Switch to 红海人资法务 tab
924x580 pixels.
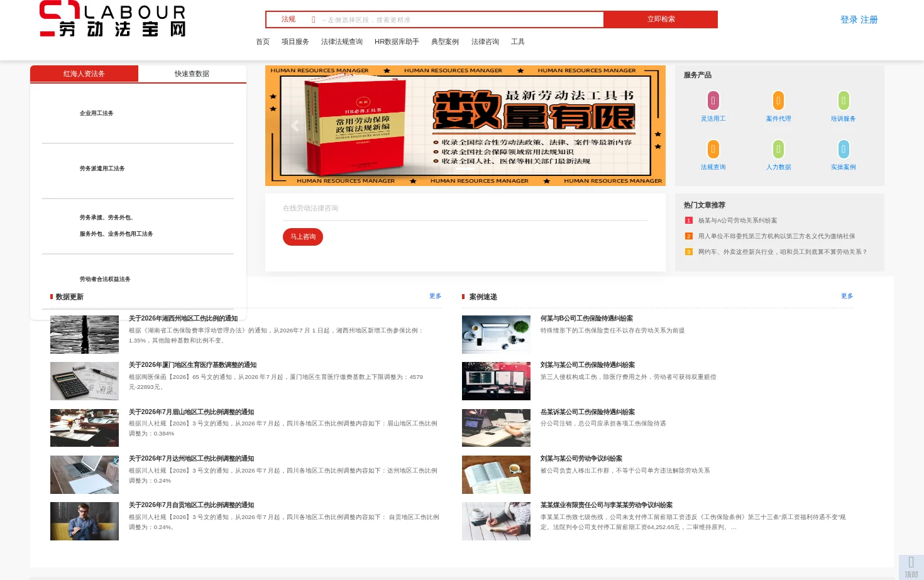84,74
